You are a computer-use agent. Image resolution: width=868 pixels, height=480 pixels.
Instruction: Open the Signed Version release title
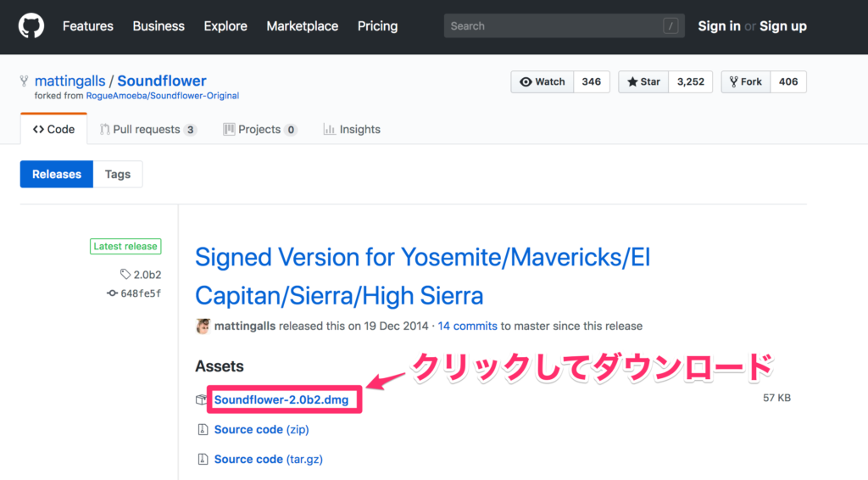coord(422,276)
